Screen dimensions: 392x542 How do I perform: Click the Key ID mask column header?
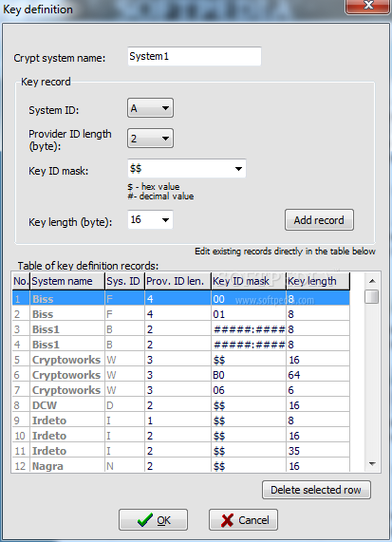[x=249, y=281]
